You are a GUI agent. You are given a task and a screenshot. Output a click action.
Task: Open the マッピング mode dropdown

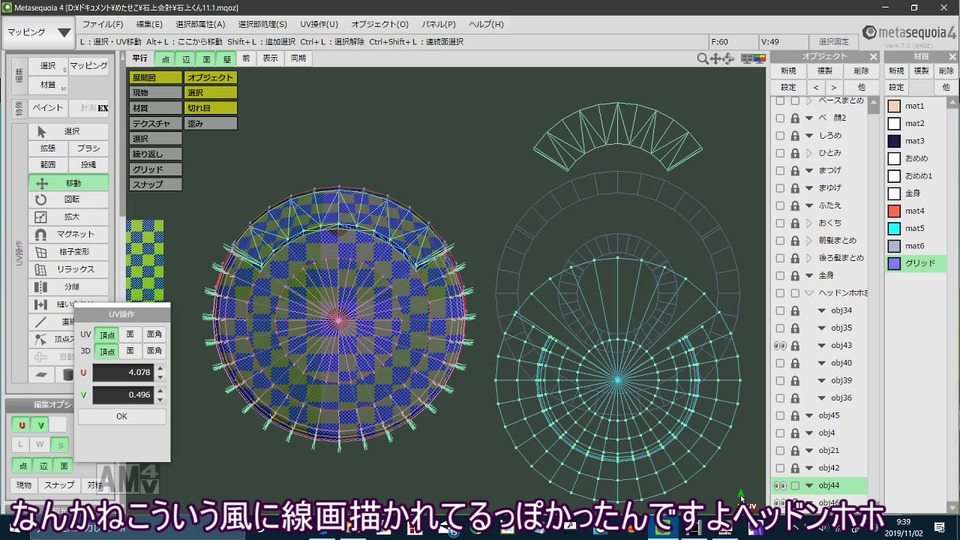[x=38, y=32]
